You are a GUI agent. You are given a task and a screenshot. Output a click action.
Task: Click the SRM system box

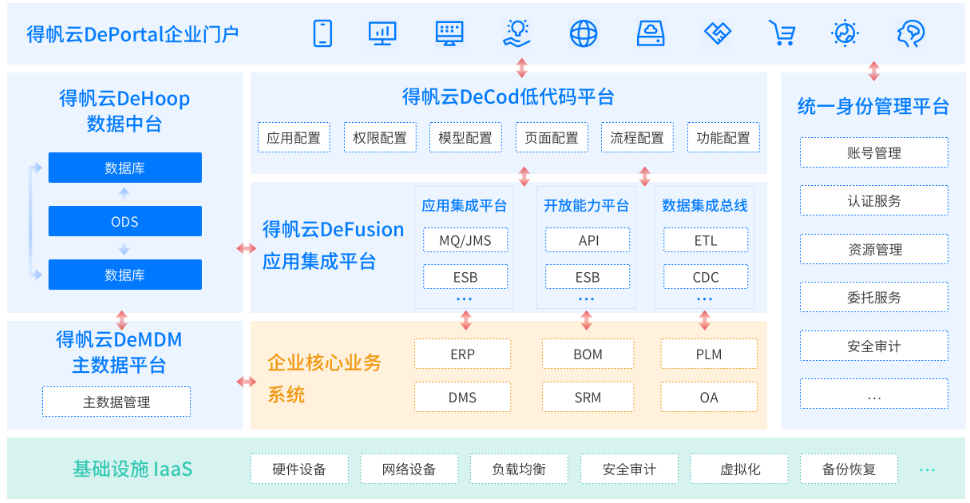588,397
